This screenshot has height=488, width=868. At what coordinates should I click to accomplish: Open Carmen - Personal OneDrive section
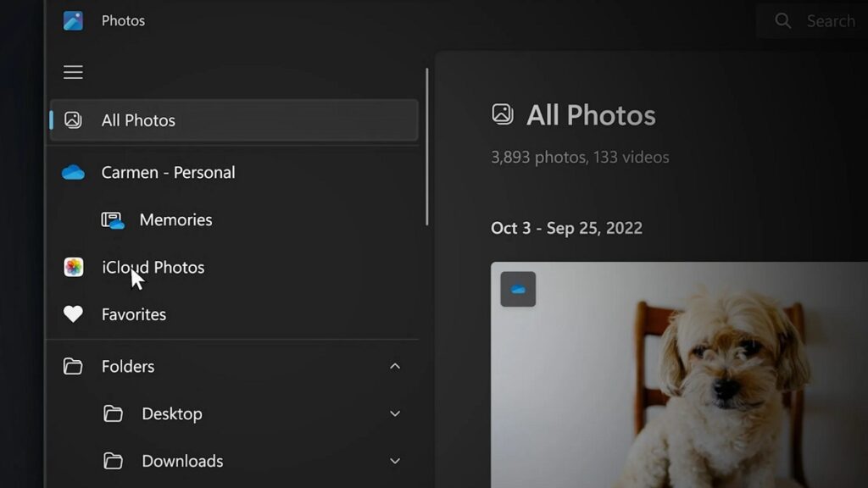click(234, 173)
